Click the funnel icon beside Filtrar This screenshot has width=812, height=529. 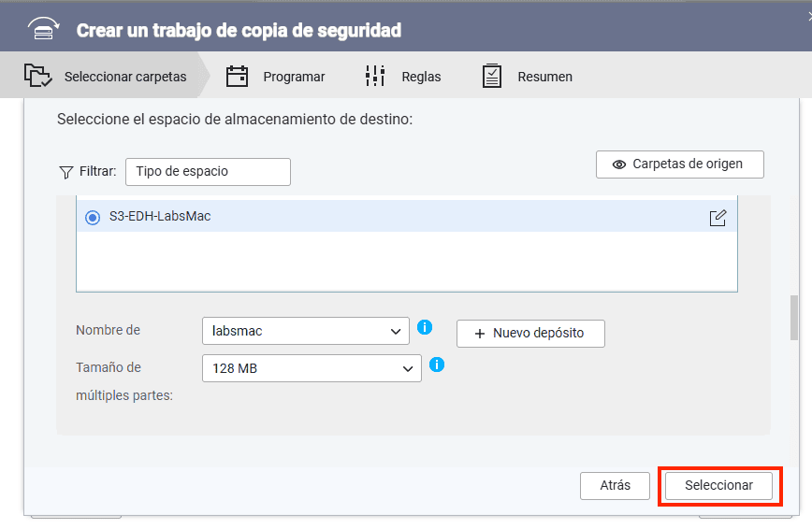coord(65,172)
